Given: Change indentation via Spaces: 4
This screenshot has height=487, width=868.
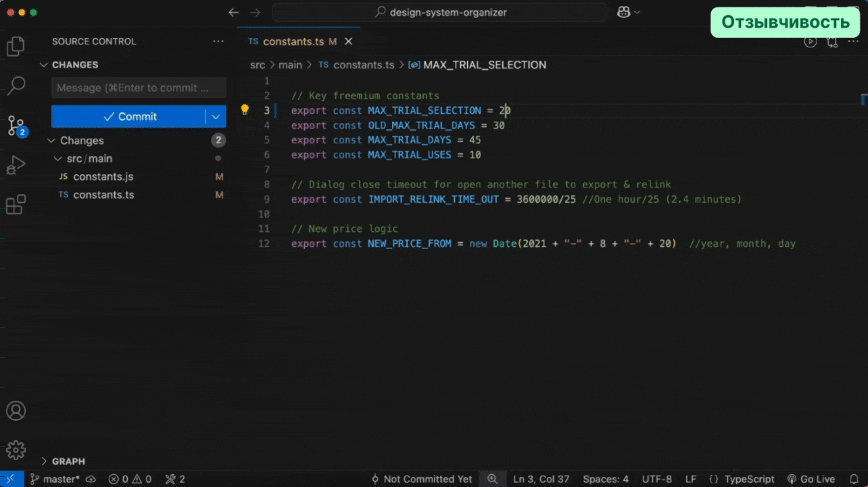Looking at the screenshot, I should pos(606,479).
